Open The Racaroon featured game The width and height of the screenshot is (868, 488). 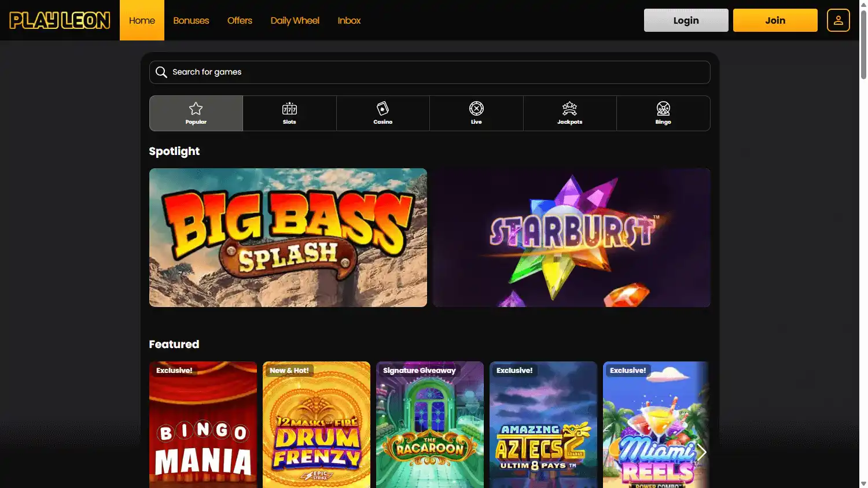point(430,425)
